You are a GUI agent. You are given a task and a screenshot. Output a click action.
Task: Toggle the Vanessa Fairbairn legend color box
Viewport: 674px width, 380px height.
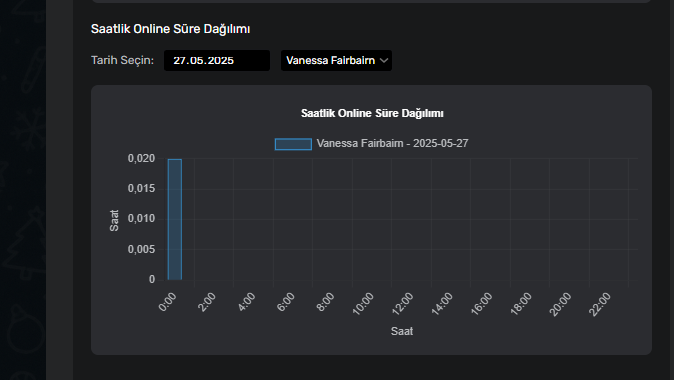tap(293, 144)
